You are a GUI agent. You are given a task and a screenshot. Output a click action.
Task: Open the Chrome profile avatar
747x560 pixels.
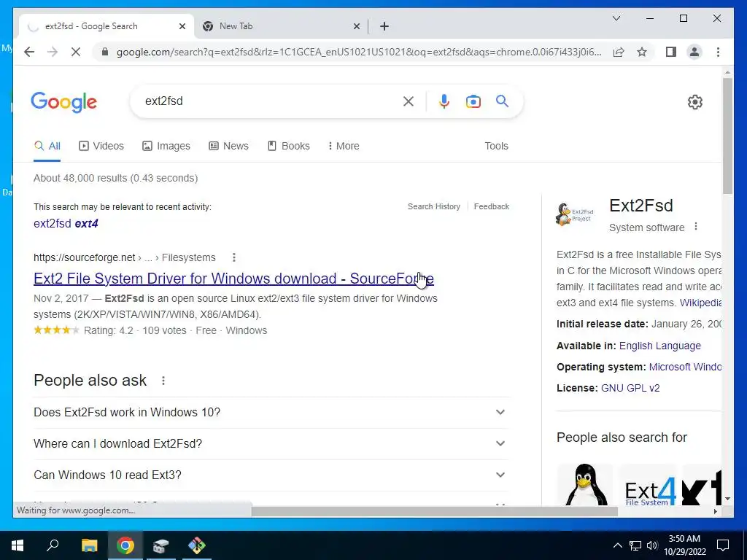coord(694,52)
